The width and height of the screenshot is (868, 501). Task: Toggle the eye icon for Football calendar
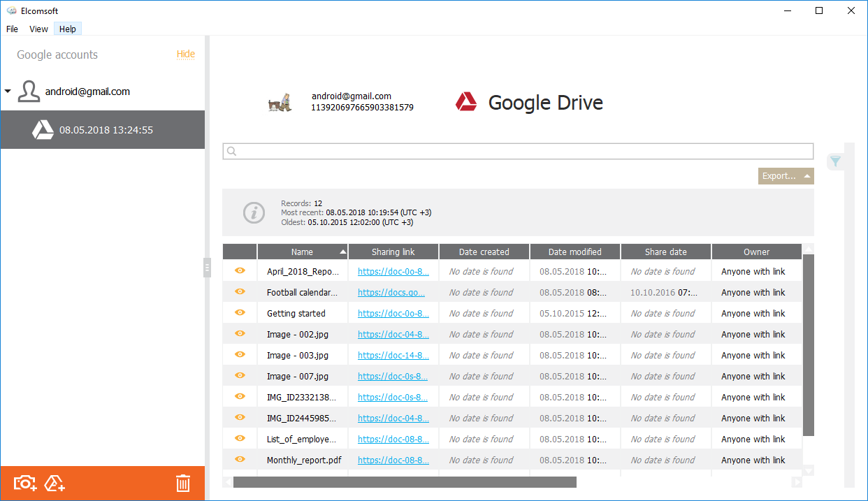(x=240, y=292)
